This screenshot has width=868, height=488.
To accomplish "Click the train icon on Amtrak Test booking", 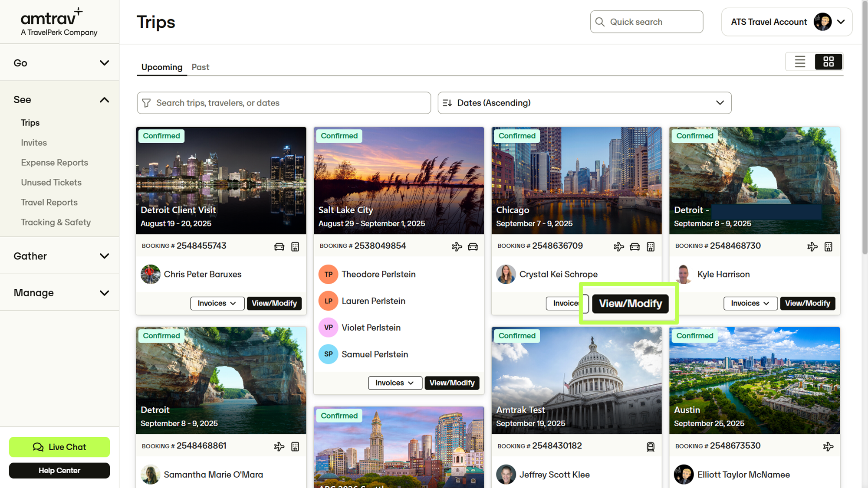I will tap(651, 447).
